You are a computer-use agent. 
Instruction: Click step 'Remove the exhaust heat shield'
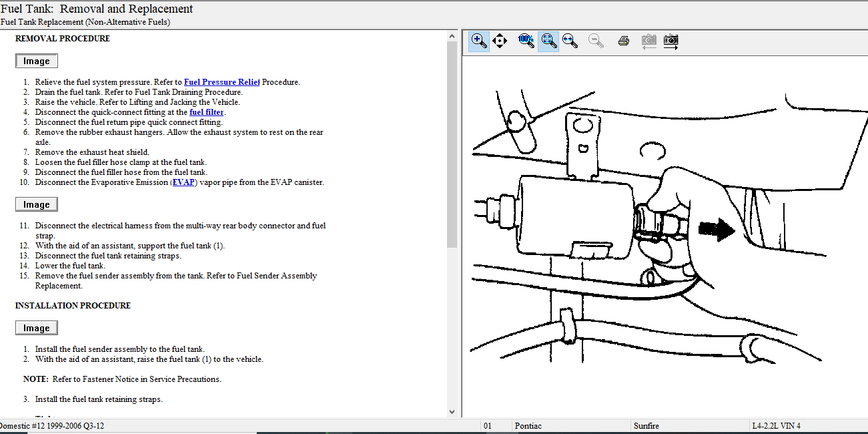pos(92,152)
